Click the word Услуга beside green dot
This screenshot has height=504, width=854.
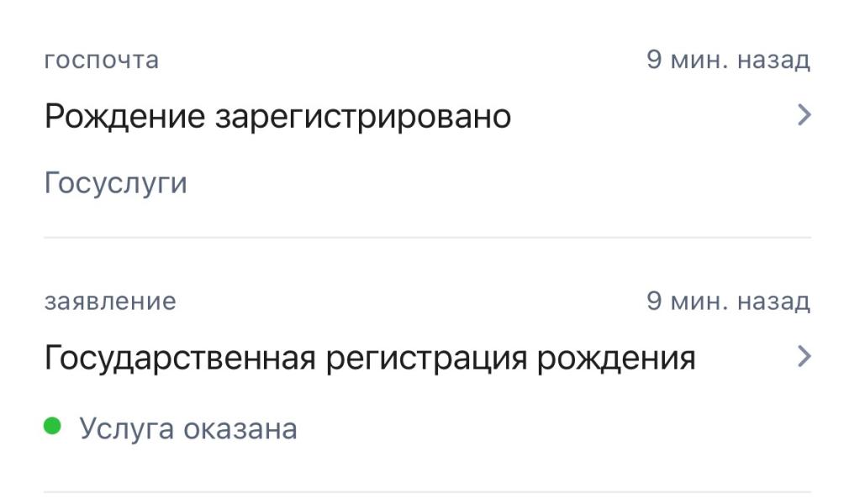tap(126, 428)
